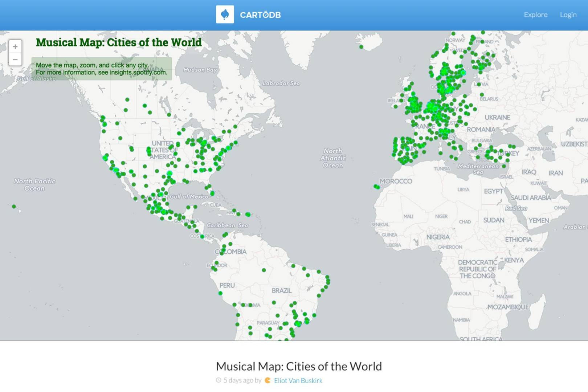Click the 'BRAZIL' country label
The image size is (588, 392).
pyautogui.click(x=281, y=291)
